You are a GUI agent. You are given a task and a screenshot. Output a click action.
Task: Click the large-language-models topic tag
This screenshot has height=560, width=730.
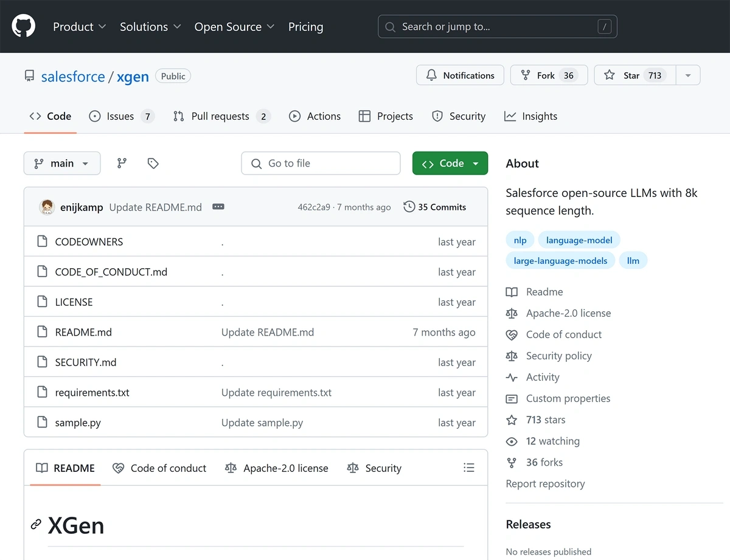pyautogui.click(x=560, y=261)
